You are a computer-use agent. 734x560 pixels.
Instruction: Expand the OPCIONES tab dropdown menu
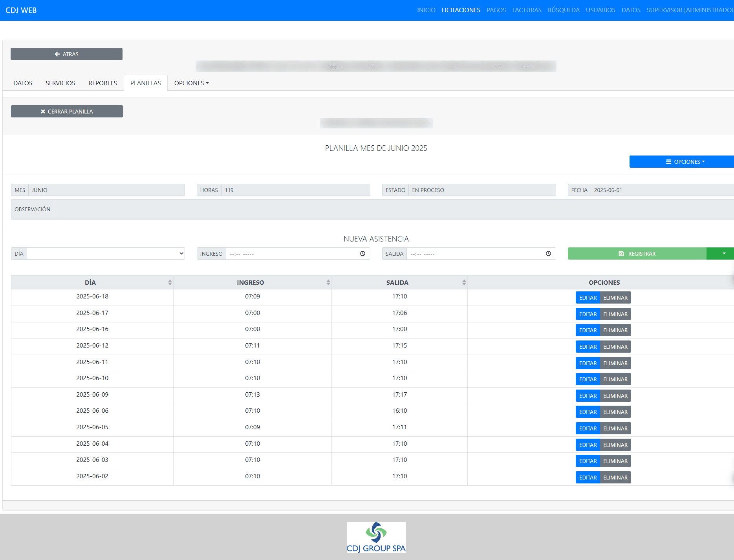pyautogui.click(x=191, y=83)
